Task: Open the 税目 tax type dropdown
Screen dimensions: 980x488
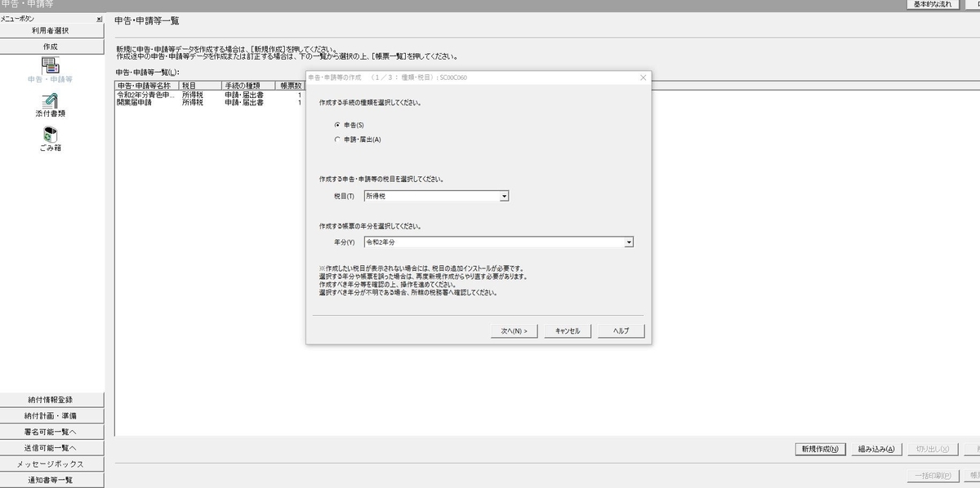Action: [505, 196]
